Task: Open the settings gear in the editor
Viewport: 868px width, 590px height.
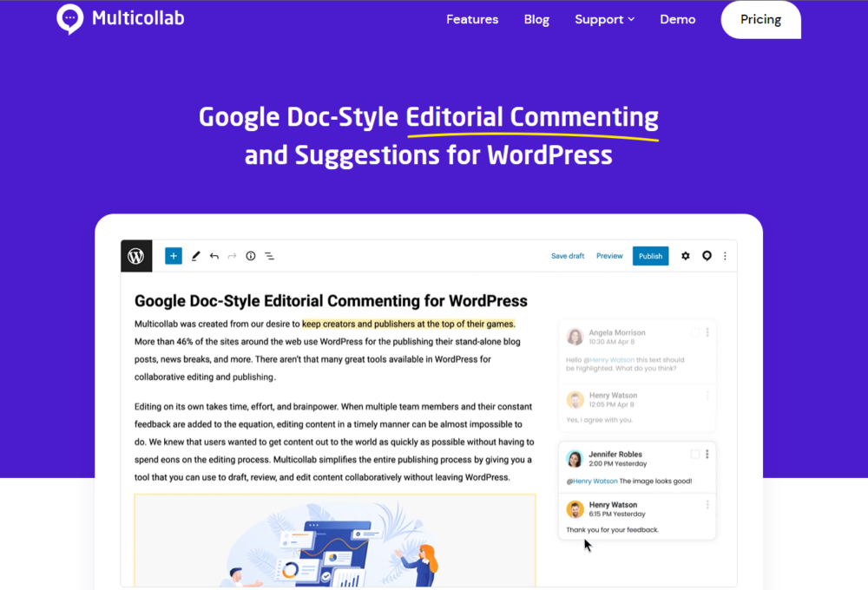Action: click(686, 256)
